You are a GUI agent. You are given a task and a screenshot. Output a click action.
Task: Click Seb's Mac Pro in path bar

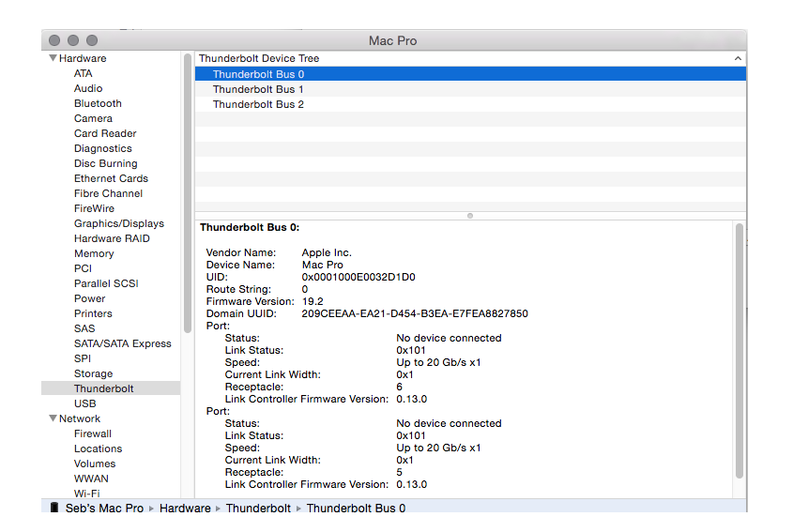coord(104,509)
